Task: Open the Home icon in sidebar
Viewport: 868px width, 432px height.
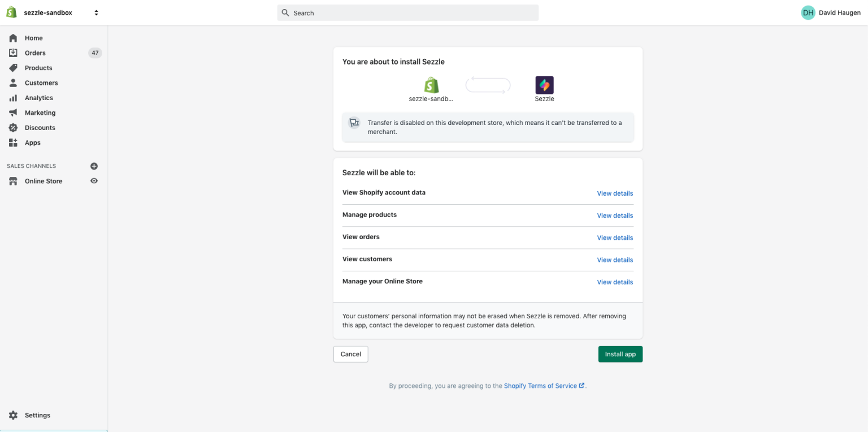Action: (x=13, y=38)
